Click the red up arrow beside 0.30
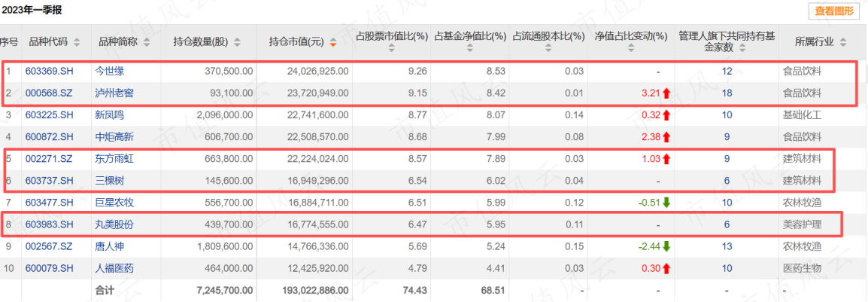Viewport: 868px width, 302px height. [666, 269]
